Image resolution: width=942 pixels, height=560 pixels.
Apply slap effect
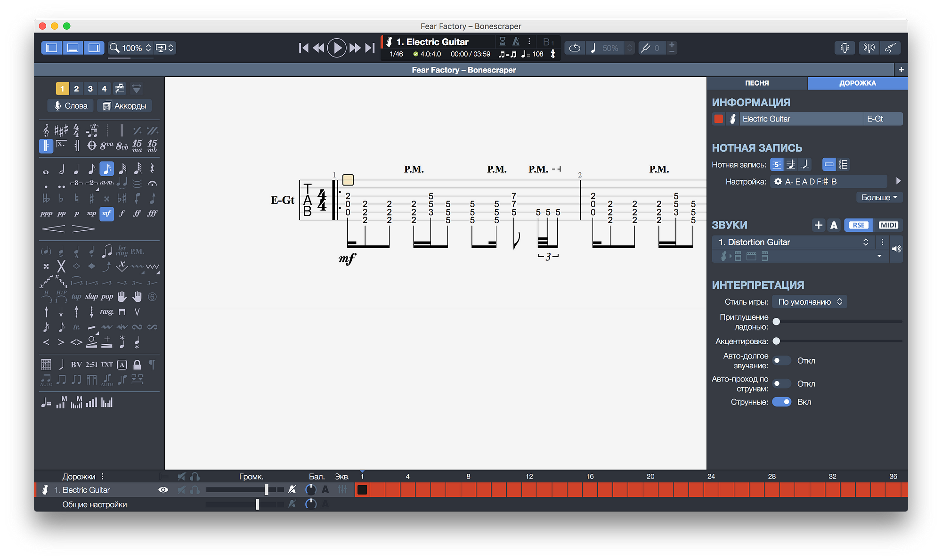click(x=91, y=297)
